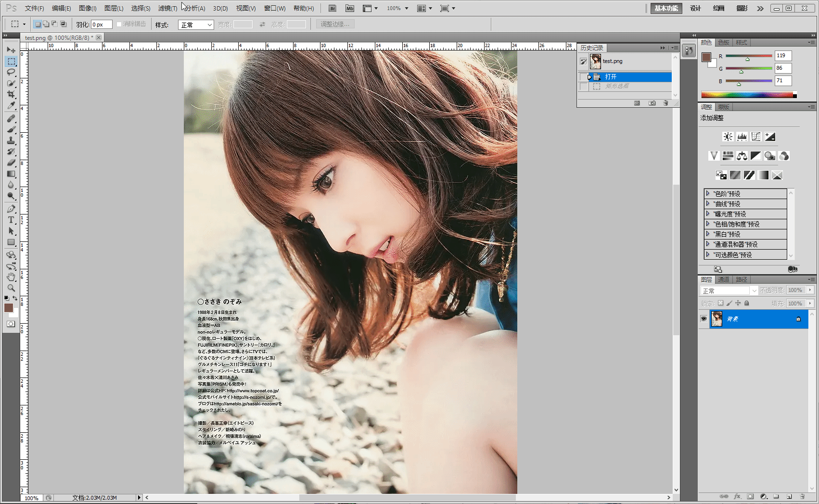Select the Zoom tool
Screen dimensions: 819x504
[11, 288]
